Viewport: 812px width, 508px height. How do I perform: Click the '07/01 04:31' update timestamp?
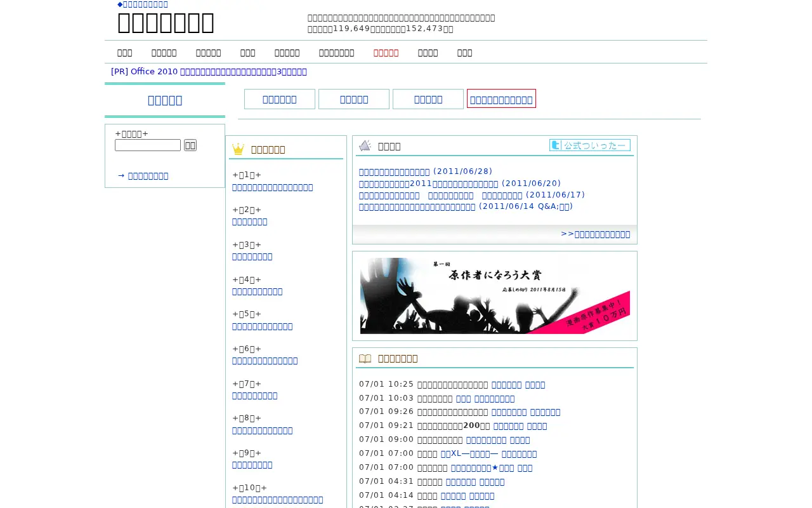tap(386, 482)
